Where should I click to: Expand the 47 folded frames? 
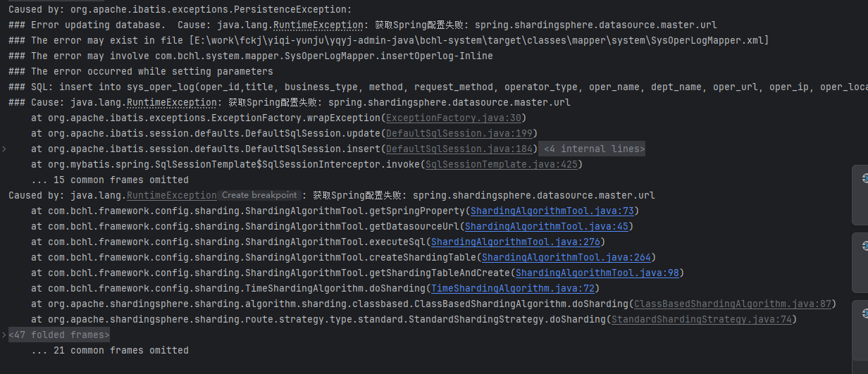(x=59, y=335)
